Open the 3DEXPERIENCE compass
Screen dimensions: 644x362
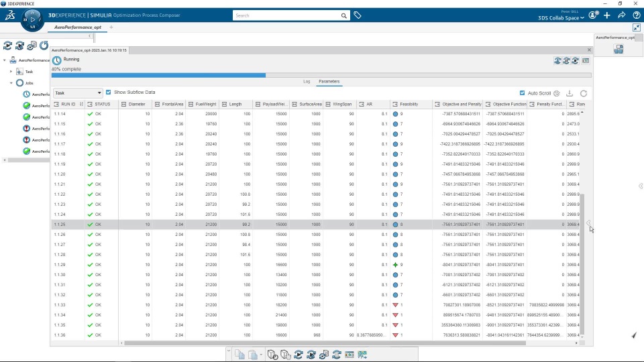[32, 19]
